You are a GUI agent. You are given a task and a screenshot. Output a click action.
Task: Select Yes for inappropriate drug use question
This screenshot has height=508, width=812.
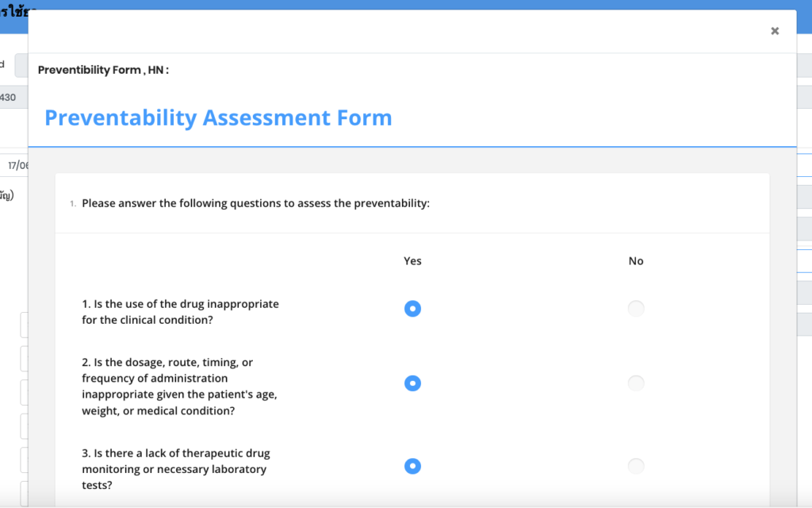coord(412,309)
